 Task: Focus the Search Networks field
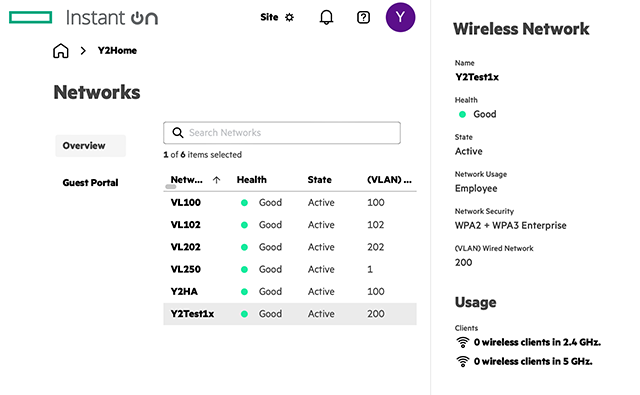coord(282,133)
